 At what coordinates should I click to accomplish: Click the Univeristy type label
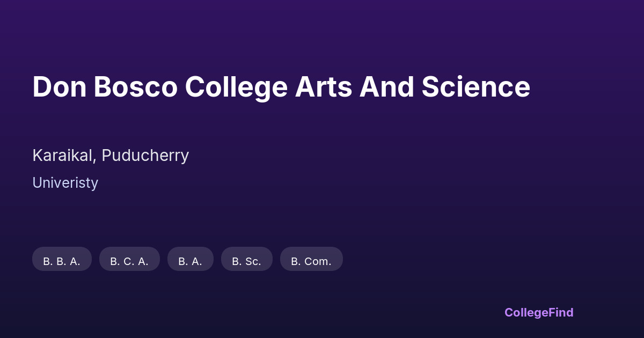(65, 183)
